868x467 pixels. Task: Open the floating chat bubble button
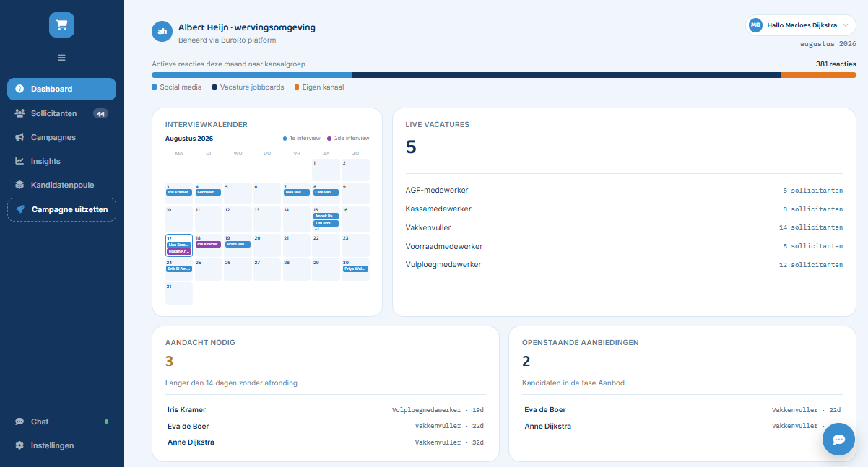pyautogui.click(x=838, y=439)
